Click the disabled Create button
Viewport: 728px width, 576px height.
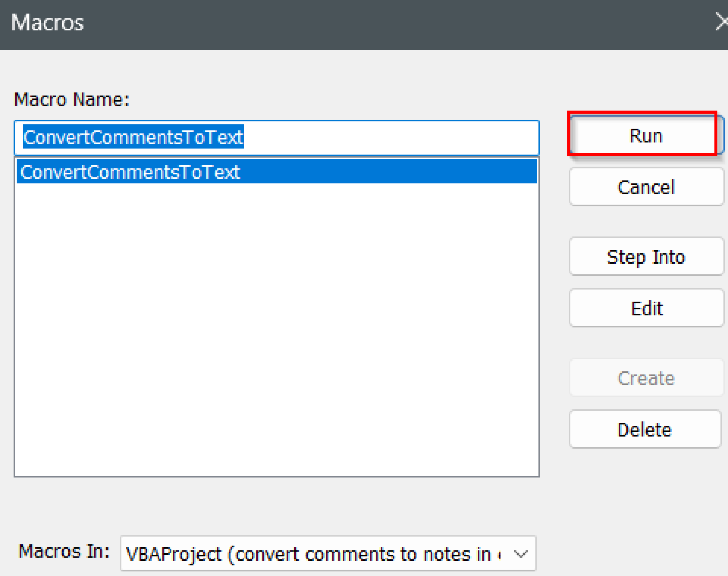(x=646, y=378)
